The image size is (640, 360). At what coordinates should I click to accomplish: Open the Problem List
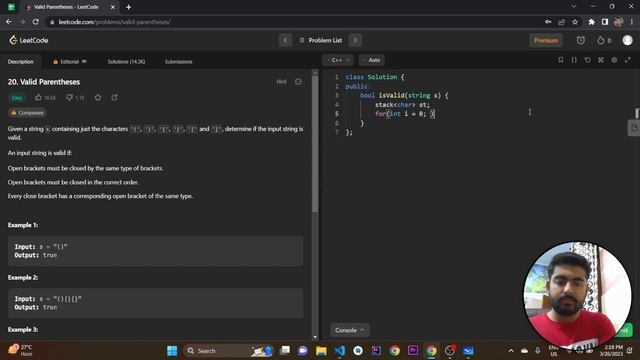(321, 40)
